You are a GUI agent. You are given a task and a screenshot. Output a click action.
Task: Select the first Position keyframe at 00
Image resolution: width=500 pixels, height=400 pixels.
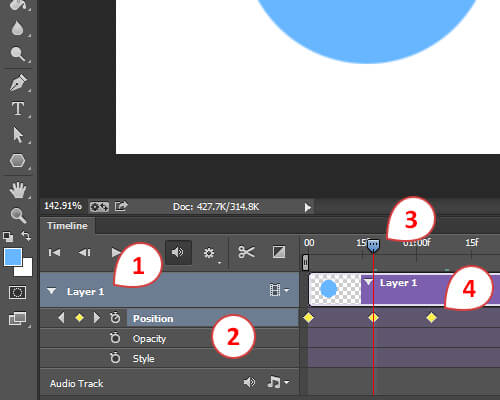(309, 318)
